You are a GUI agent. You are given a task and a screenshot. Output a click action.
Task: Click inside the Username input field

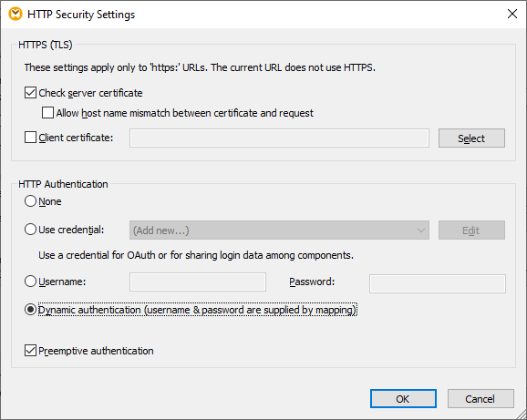point(198,282)
